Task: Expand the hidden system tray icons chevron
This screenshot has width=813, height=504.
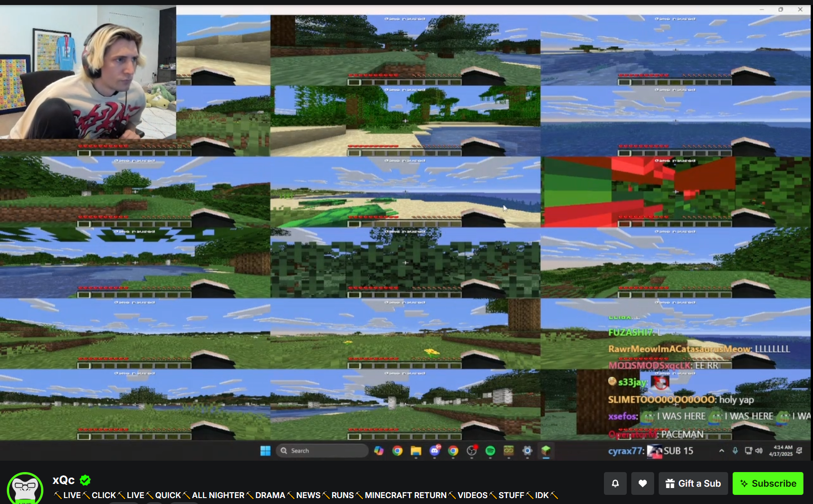Action: pos(722,451)
